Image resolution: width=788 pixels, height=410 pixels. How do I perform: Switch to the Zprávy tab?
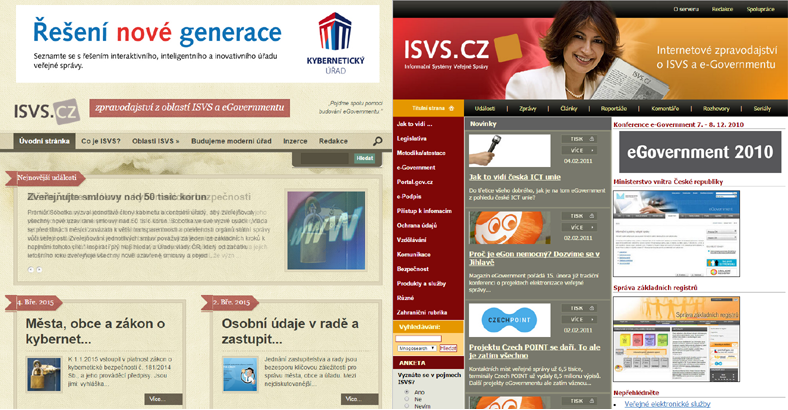tap(527, 109)
